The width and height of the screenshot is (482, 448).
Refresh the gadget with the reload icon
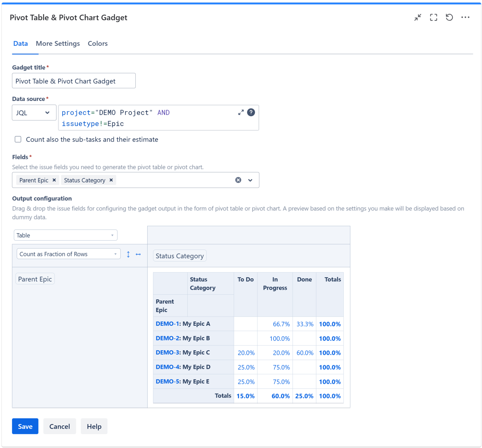point(449,17)
